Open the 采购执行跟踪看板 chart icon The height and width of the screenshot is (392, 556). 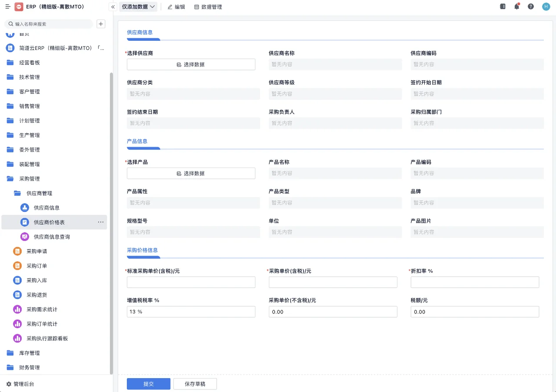coord(17,338)
